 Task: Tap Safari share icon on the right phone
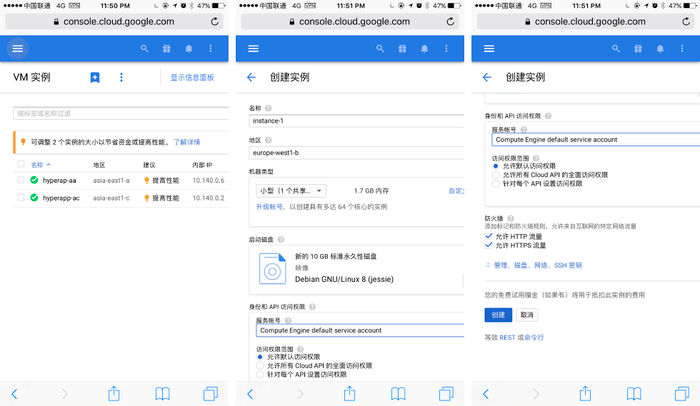click(585, 393)
